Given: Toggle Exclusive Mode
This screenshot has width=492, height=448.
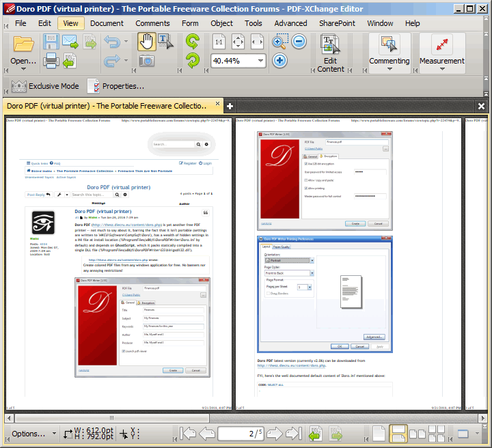Looking at the screenshot, I should pos(44,86).
